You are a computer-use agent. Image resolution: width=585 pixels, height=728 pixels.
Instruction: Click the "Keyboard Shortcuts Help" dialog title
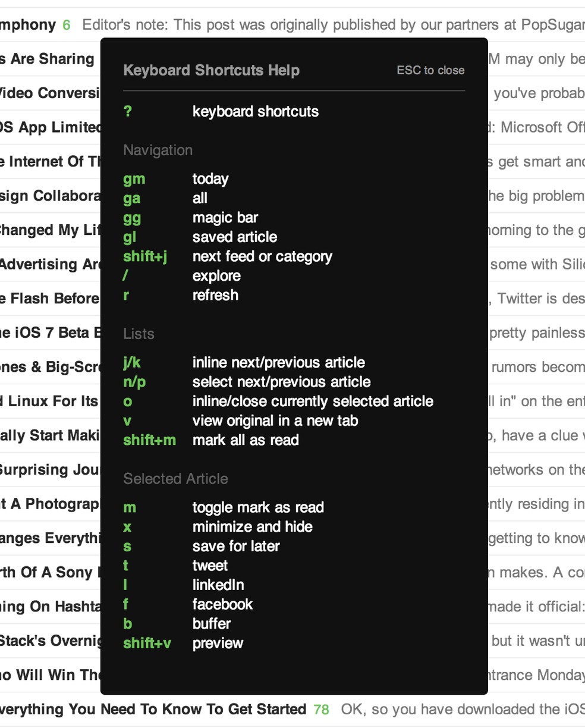click(x=211, y=70)
